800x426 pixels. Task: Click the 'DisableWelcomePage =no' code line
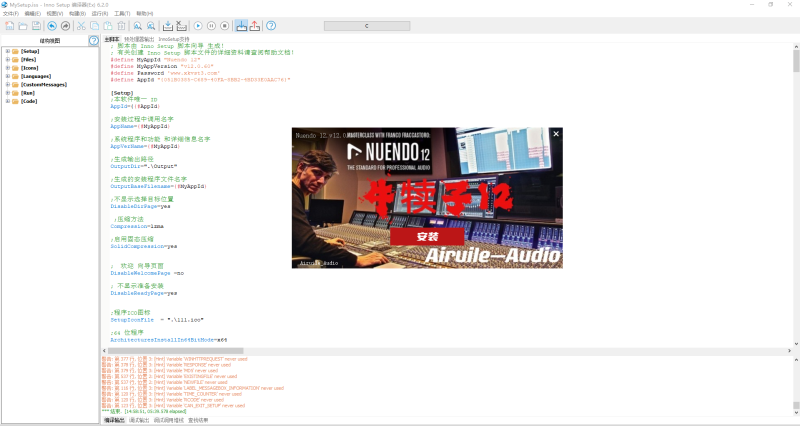(147, 273)
